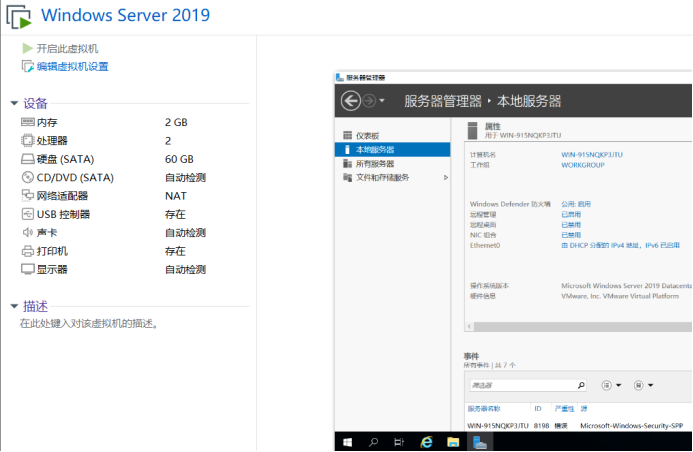Viewport: 693px width, 452px height.
Task: Click the 远程管理 已启用 link
Action: (571, 214)
